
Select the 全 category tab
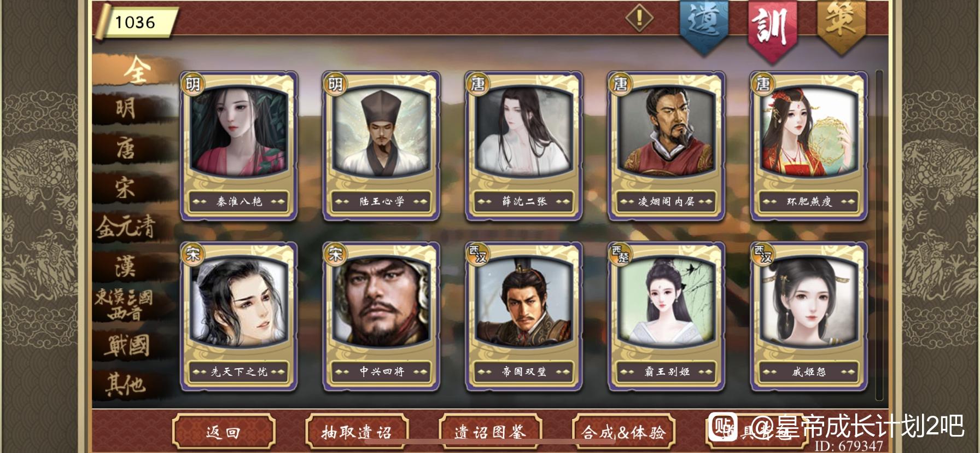pos(135,70)
